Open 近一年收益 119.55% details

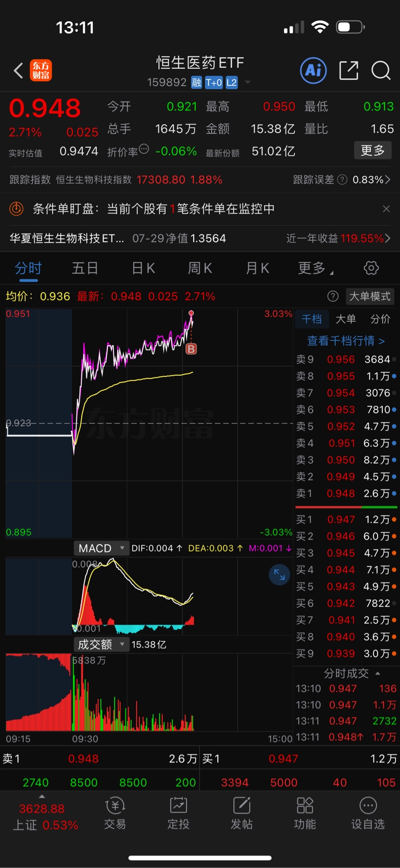click(338, 238)
